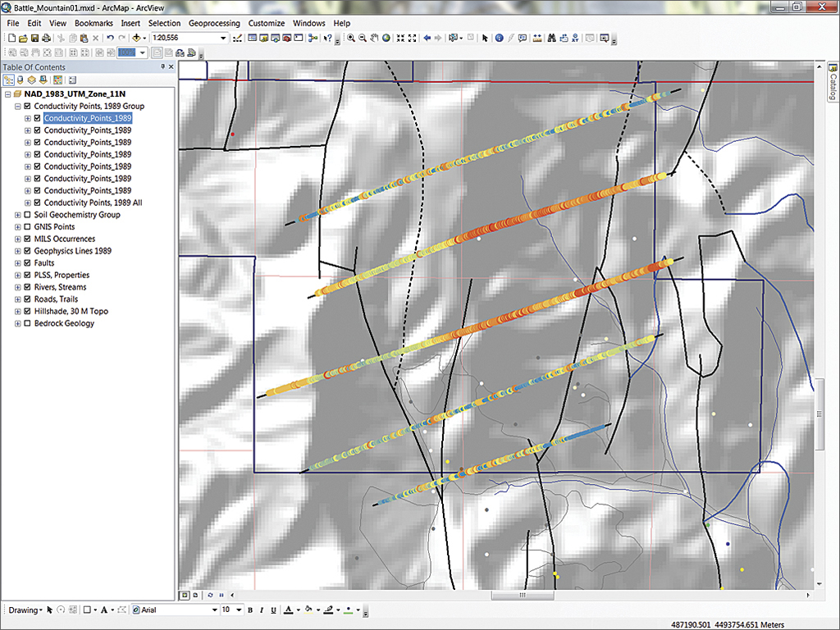Click the Add Data button
The image size is (840, 630).
coord(135,38)
